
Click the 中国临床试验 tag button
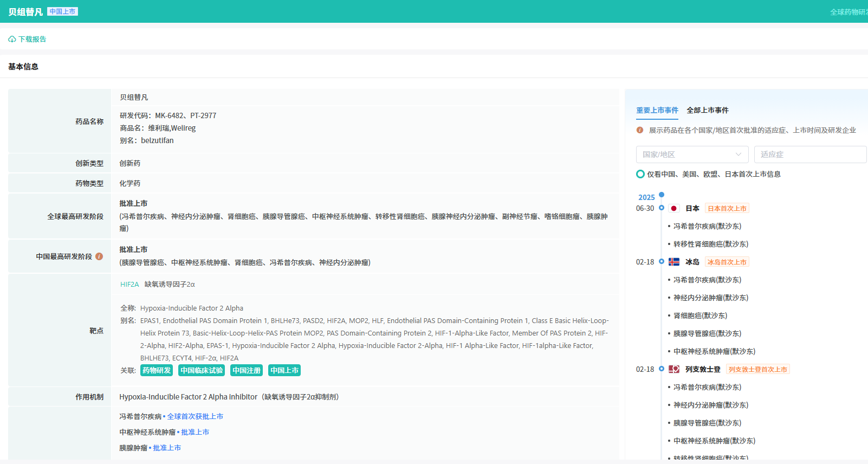pos(202,371)
